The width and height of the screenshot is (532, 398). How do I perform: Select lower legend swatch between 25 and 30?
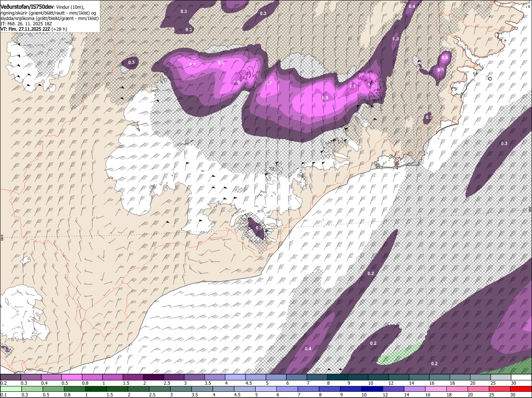pyautogui.click(x=500, y=389)
